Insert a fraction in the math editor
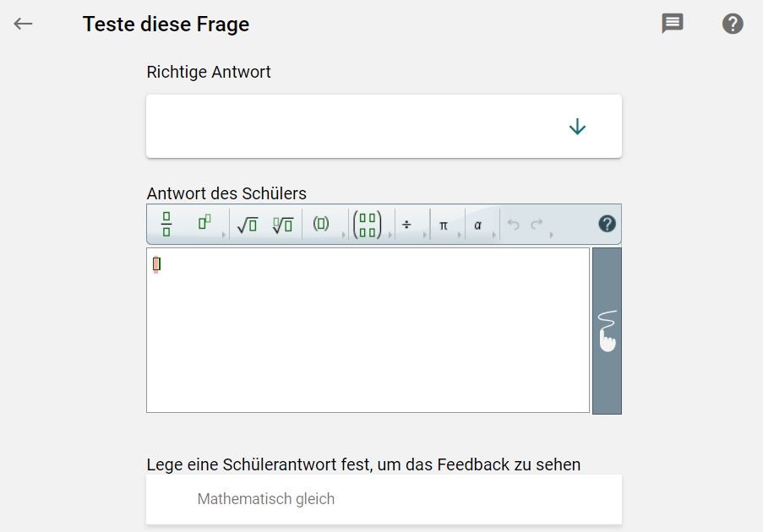This screenshot has width=763, height=532. click(x=166, y=225)
